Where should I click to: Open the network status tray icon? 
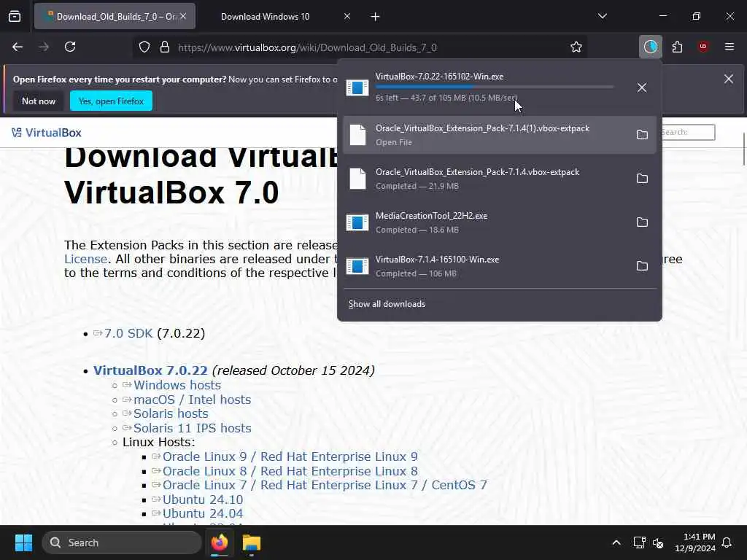pyautogui.click(x=639, y=542)
